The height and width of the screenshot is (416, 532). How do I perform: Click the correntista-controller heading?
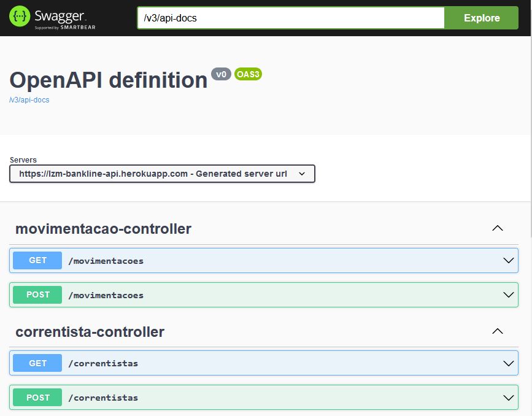point(90,331)
